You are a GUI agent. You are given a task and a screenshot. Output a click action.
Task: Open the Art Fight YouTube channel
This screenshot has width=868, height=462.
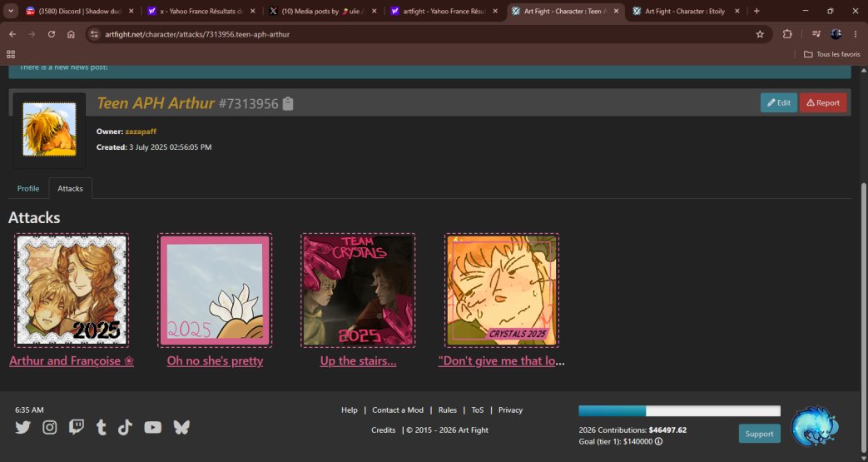[153, 427]
